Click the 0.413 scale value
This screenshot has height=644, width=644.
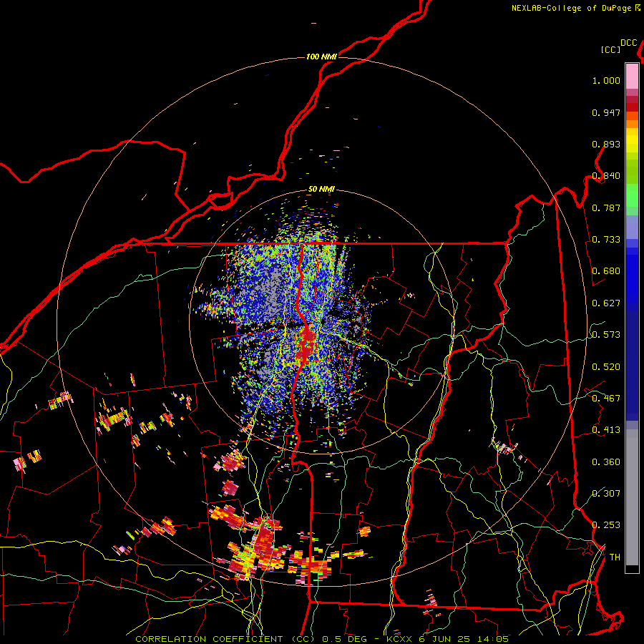point(606,430)
